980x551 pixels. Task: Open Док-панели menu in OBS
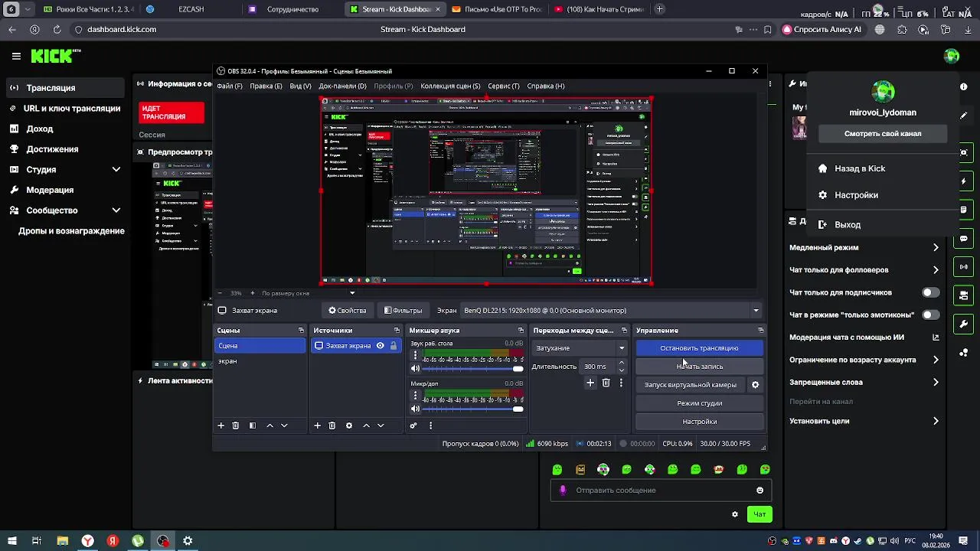pyautogui.click(x=342, y=86)
